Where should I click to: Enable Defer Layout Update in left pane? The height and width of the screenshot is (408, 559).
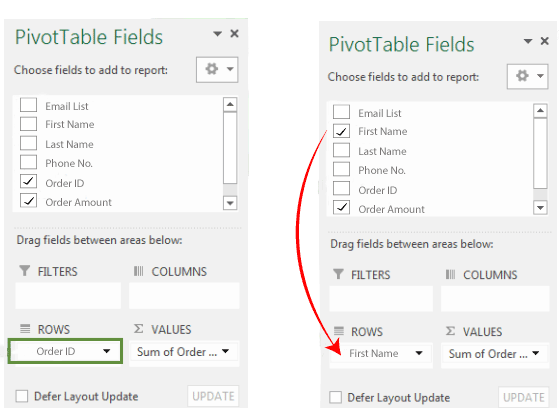(22, 396)
